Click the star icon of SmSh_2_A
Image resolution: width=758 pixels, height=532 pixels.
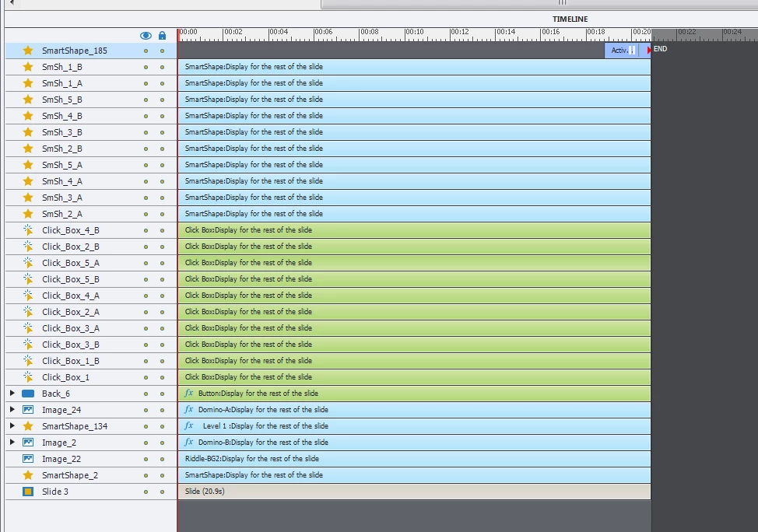point(28,214)
